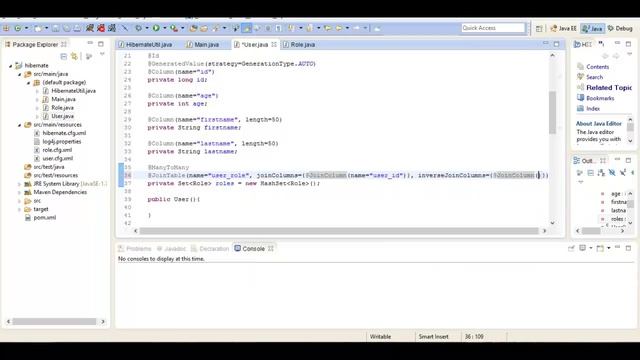Screen dimensions: 640x360
Task: Minimize the Package Explorer view
Action: point(90,43)
